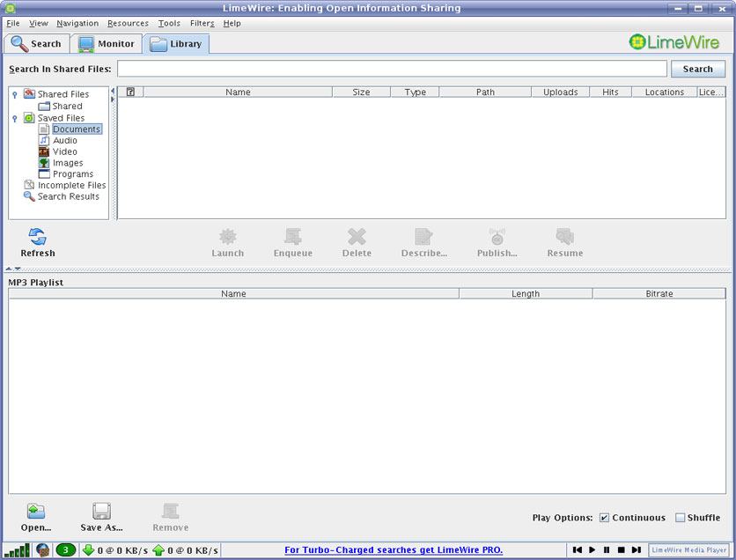
Task: Click the green upload speed arrow
Action: point(158,550)
